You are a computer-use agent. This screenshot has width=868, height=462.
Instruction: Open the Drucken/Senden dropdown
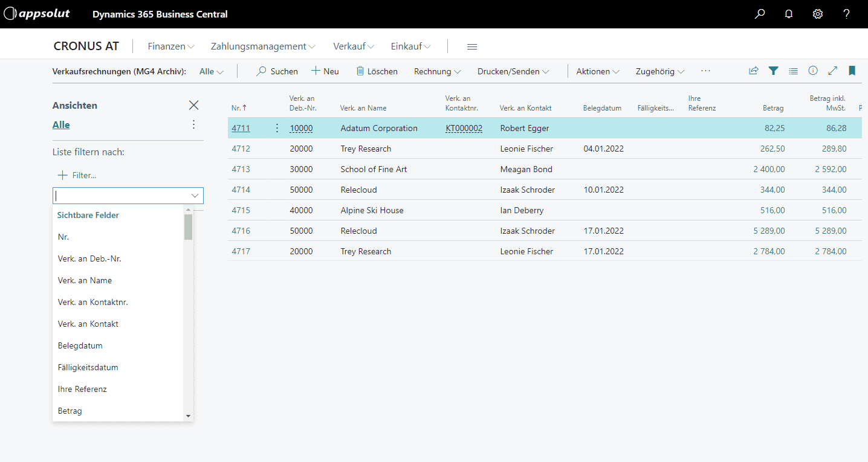(513, 71)
